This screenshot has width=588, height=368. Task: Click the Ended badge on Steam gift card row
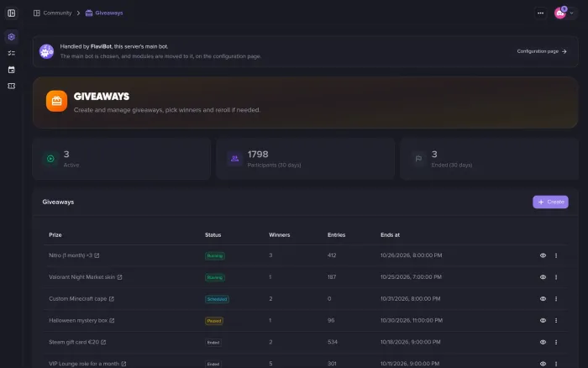click(x=213, y=343)
